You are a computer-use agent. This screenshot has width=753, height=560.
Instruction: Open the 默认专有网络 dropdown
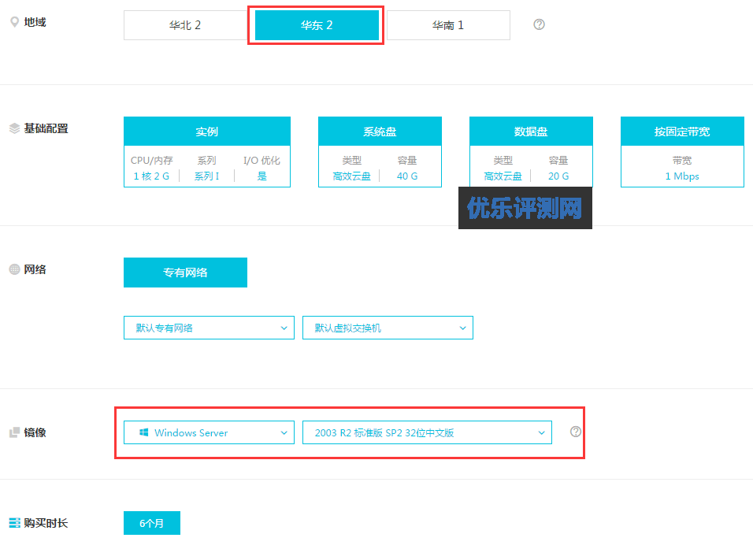[209, 328]
